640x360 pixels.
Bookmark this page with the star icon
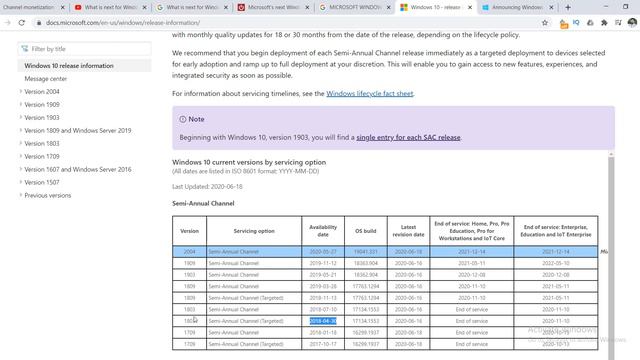pos(544,23)
